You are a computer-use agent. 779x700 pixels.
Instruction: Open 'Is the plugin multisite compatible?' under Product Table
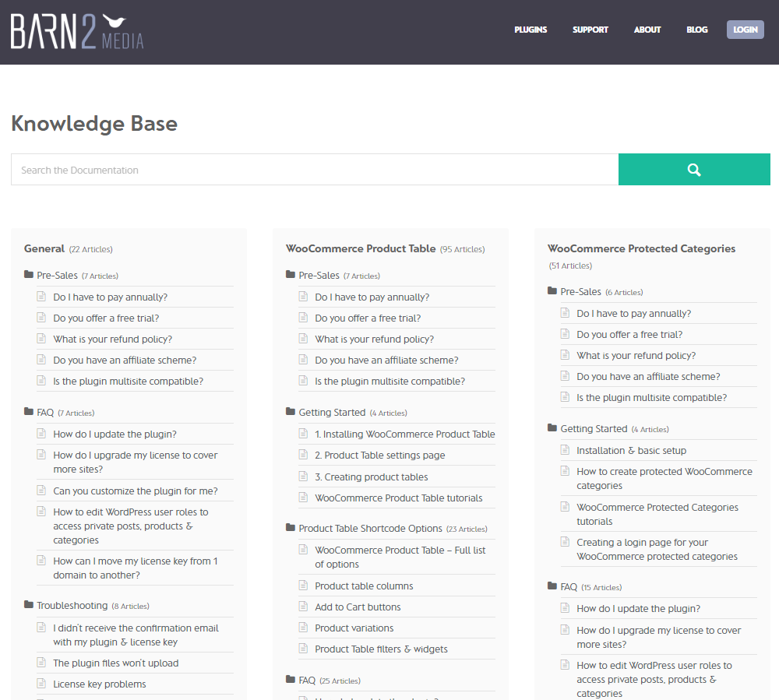[x=390, y=382]
